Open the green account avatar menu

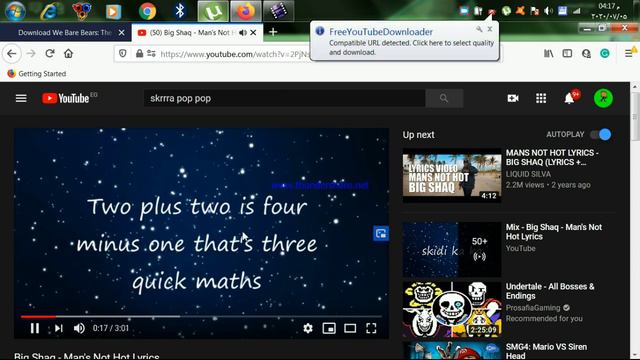pos(603,98)
